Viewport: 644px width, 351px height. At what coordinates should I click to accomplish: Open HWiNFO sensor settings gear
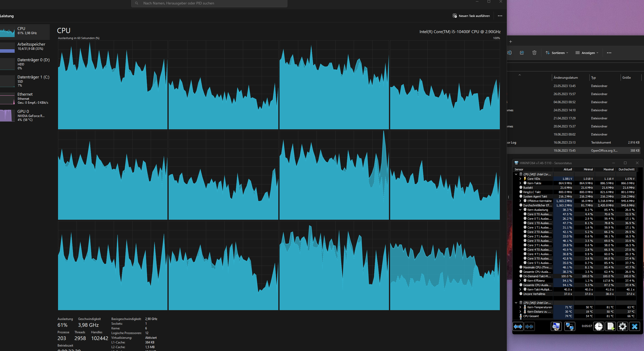623,327
